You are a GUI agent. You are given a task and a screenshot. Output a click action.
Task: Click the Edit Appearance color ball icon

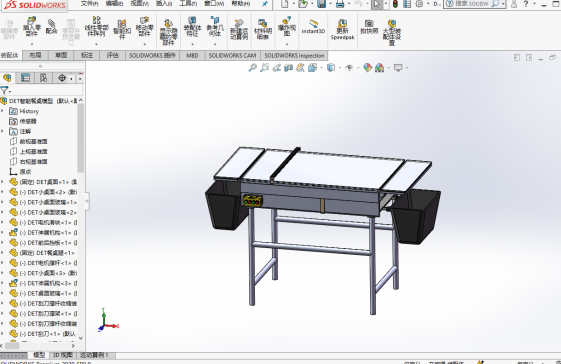click(367, 67)
